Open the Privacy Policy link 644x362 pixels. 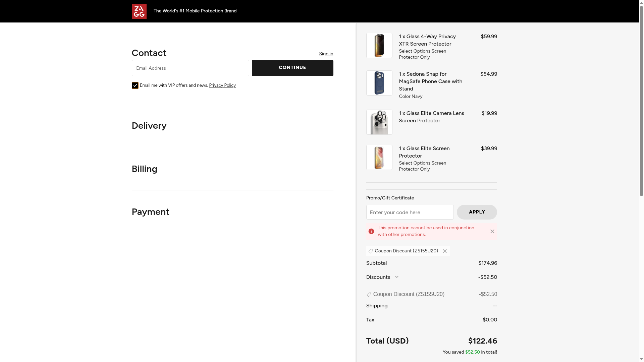pos(222,85)
